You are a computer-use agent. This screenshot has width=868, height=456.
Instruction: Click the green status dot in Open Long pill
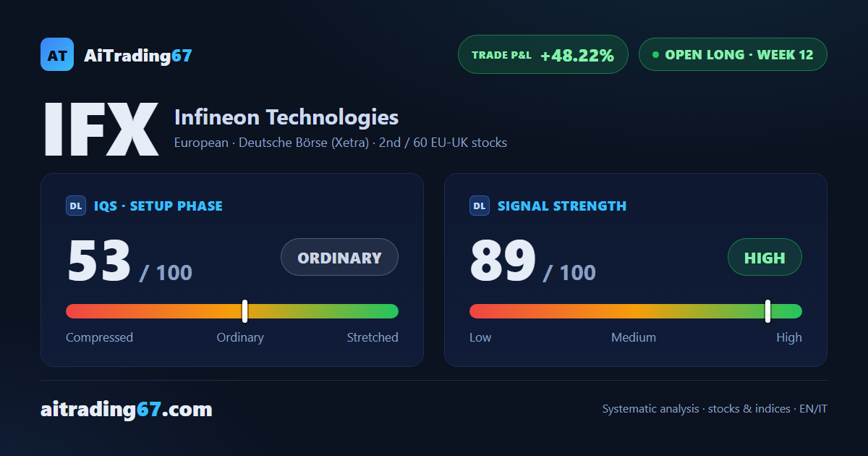(655, 54)
